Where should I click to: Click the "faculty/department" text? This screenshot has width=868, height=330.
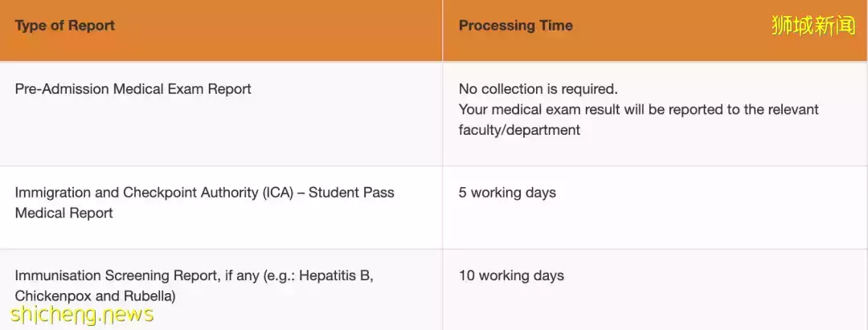point(519,130)
